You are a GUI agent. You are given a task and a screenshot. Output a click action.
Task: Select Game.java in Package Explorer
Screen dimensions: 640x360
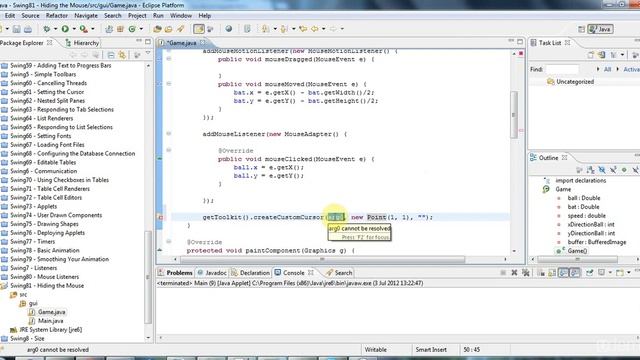47,312
